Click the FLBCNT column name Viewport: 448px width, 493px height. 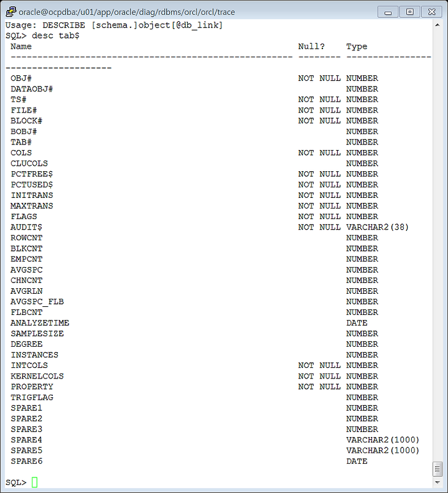(26, 312)
